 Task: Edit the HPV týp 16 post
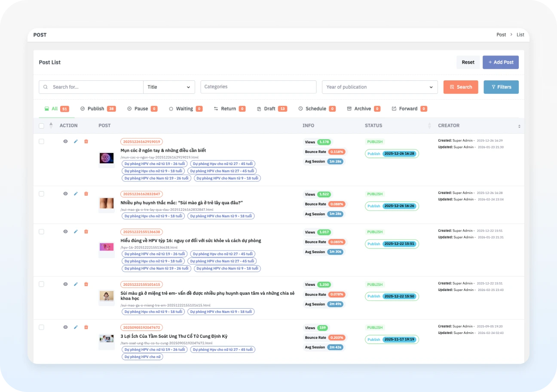(x=76, y=232)
